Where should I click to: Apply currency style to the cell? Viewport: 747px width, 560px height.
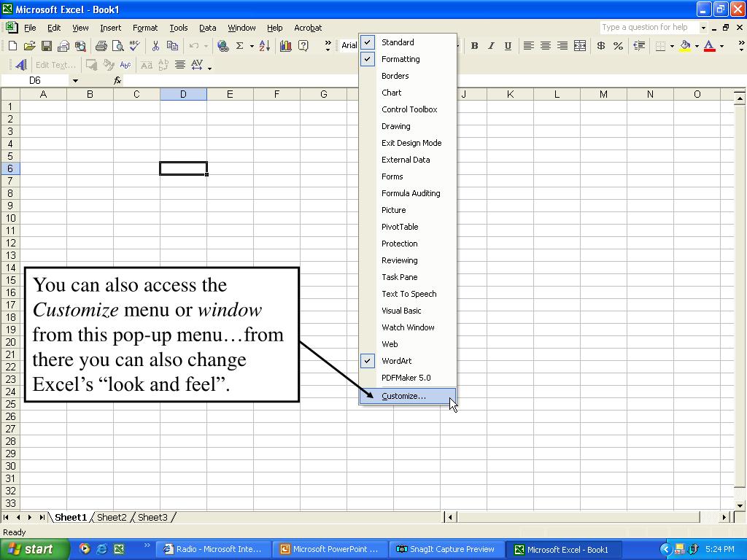(x=601, y=46)
